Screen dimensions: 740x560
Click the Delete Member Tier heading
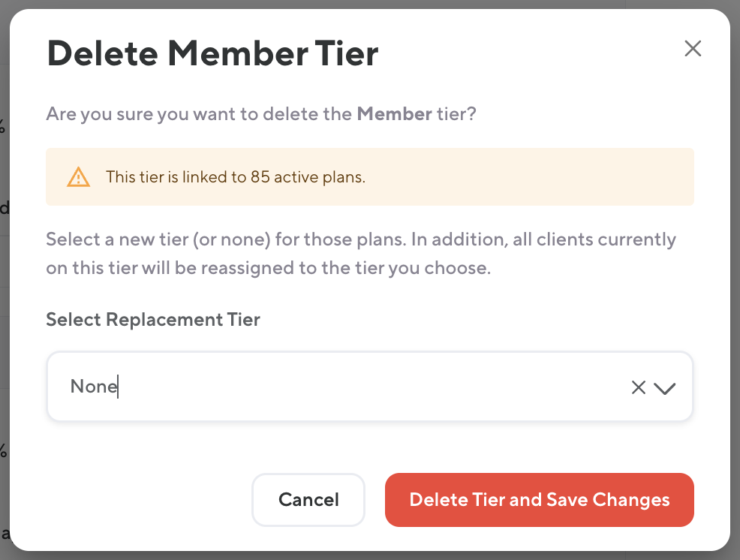pyautogui.click(x=212, y=54)
